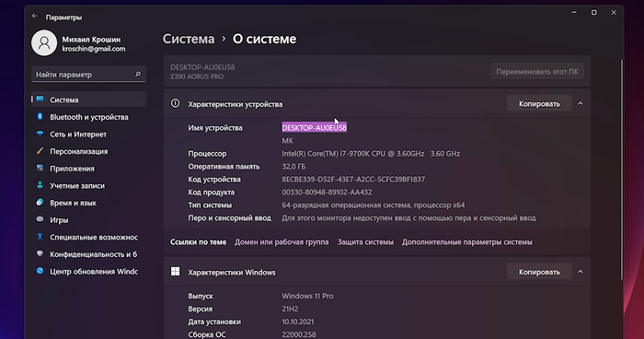Open the Конфиденциальность shield icon
The width and height of the screenshot is (644, 339).
pos(40,254)
